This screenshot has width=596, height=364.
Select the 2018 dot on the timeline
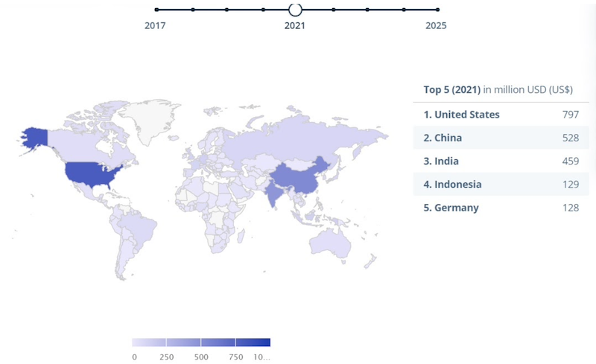point(193,10)
